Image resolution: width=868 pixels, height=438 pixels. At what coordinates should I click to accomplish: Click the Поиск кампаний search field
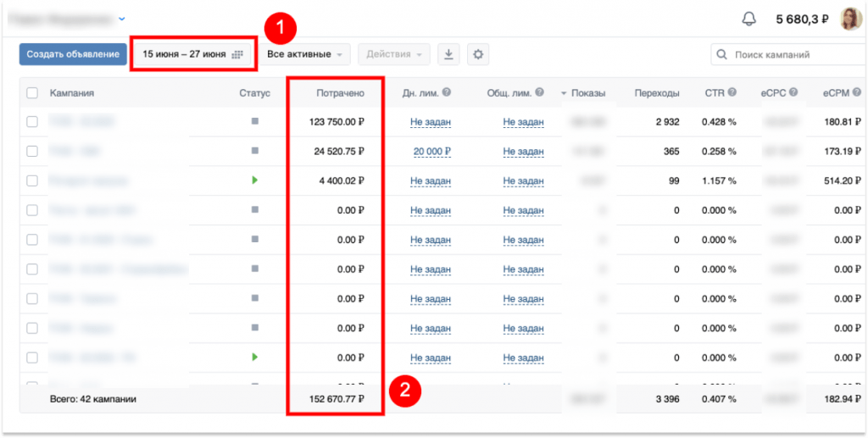tap(788, 54)
